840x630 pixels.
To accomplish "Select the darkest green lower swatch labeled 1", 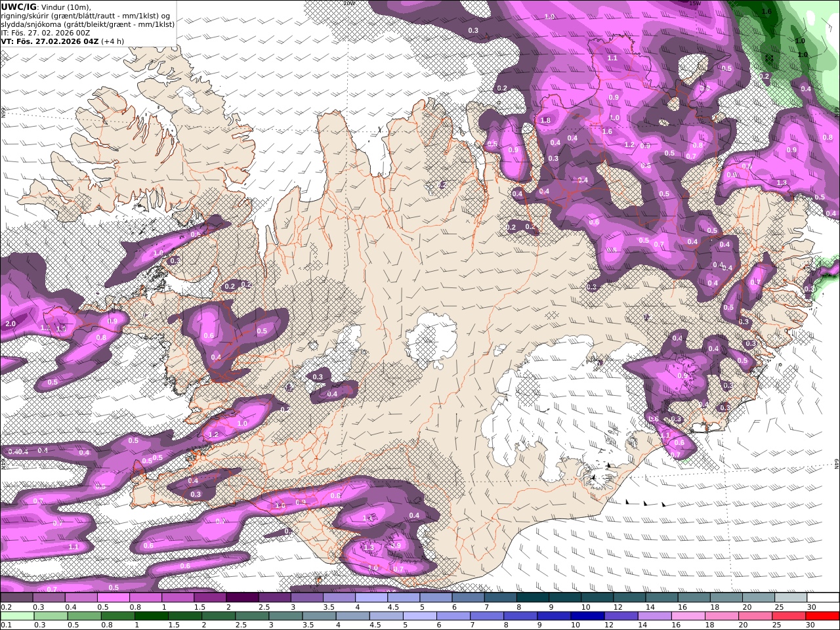I will 151,616.
